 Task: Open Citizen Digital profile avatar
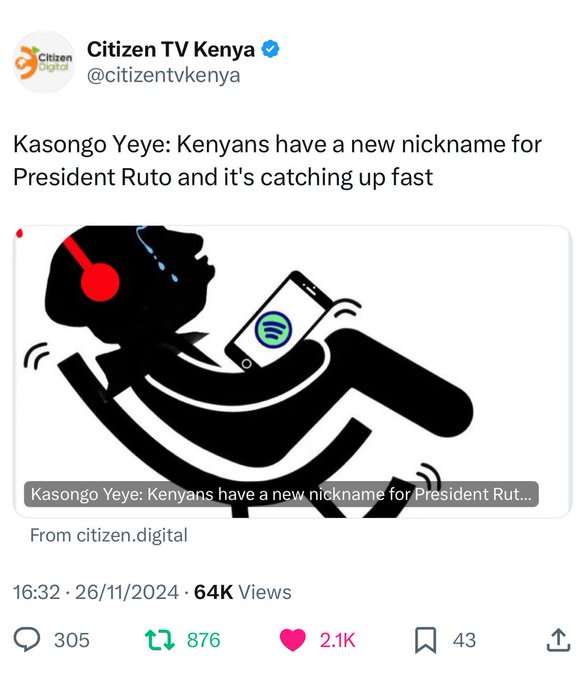pyautogui.click(x=44, y=62)
